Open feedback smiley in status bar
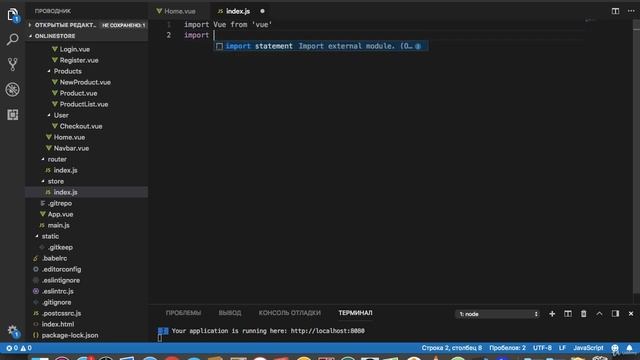This screenshot has width=640, height=360. pyautogui.click(x=615, y=348)
